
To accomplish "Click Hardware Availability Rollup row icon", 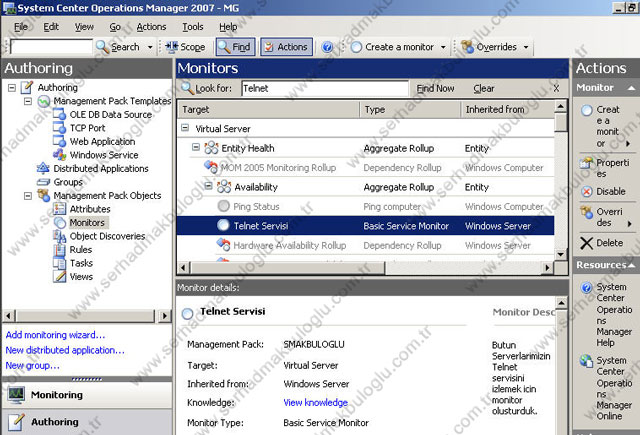I will coord(223,245).
